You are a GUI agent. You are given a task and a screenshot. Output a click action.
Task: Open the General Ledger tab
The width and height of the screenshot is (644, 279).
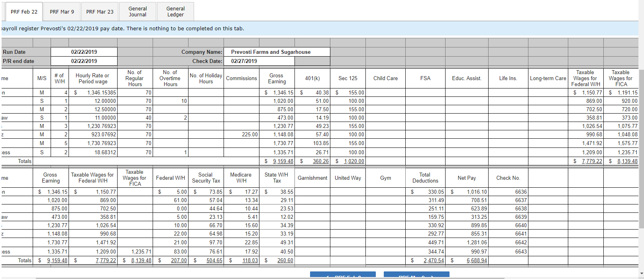click(x=175, y=12)
